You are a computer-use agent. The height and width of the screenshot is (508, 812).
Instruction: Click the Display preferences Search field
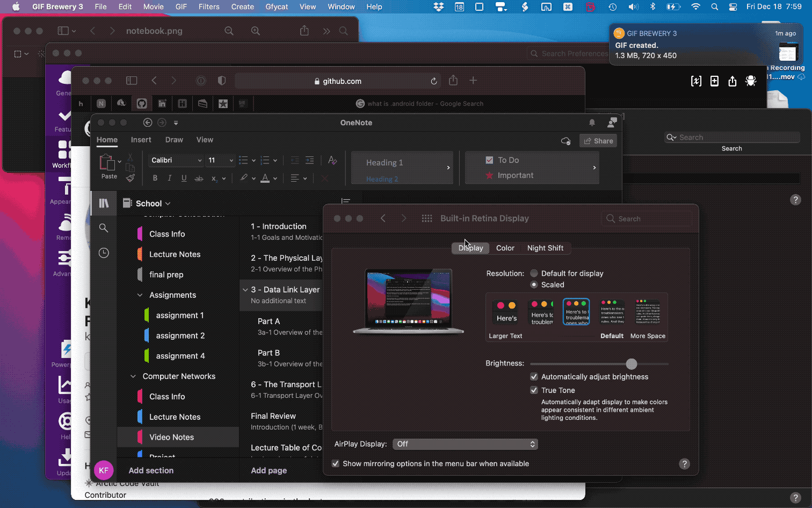pos(647,219)
